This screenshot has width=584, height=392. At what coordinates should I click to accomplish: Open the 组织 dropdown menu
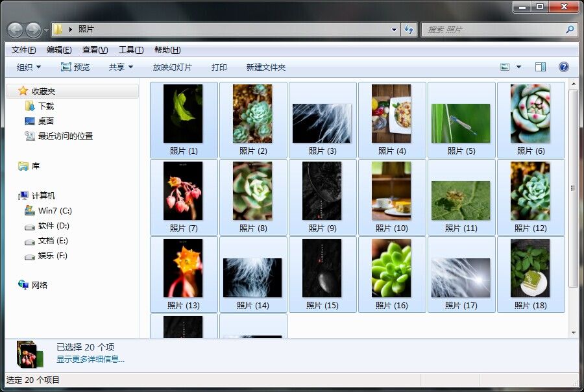(29, 67)
